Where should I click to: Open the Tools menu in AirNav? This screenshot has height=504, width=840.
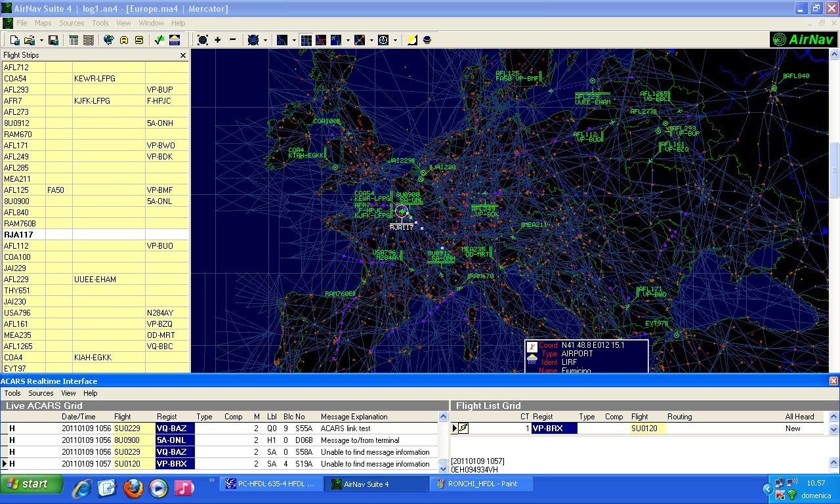click(100, 23)
